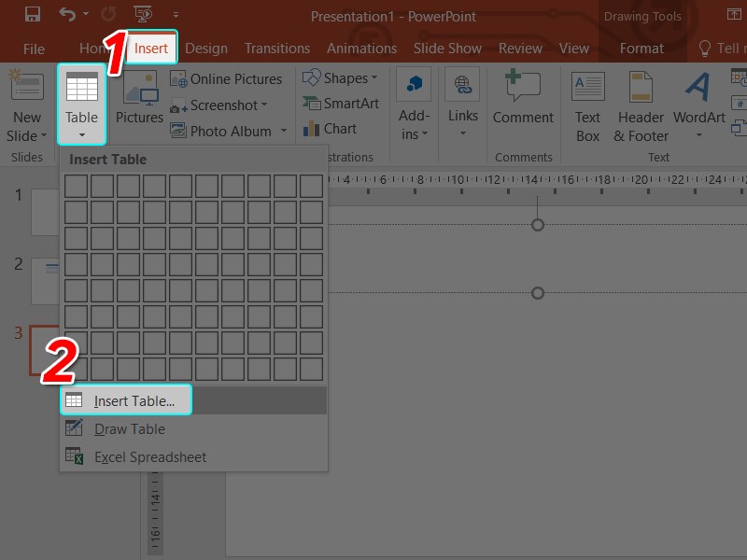Open the Transitions tab
The image size is (747, 560).
pos(277,49)
